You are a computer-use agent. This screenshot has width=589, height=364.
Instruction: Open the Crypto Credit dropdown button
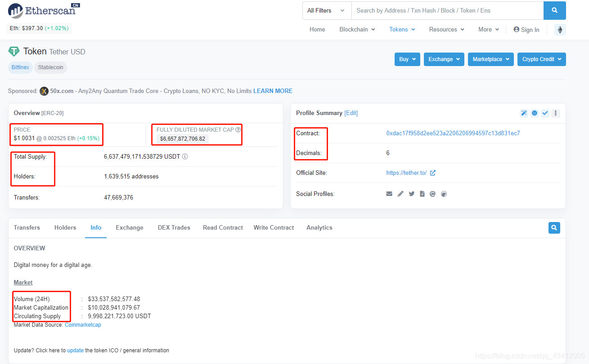coord(542,59)
